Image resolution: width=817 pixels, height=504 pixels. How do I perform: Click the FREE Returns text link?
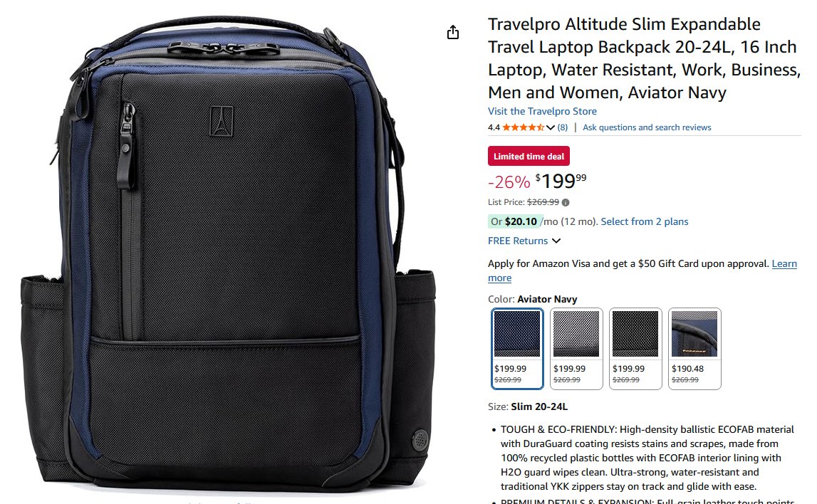coord(517,241)
